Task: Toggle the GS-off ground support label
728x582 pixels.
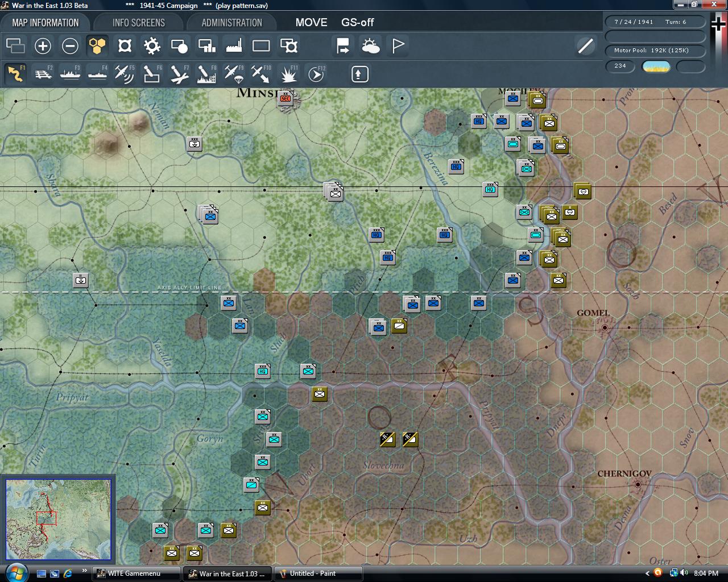Action: (x=358, y=23)
